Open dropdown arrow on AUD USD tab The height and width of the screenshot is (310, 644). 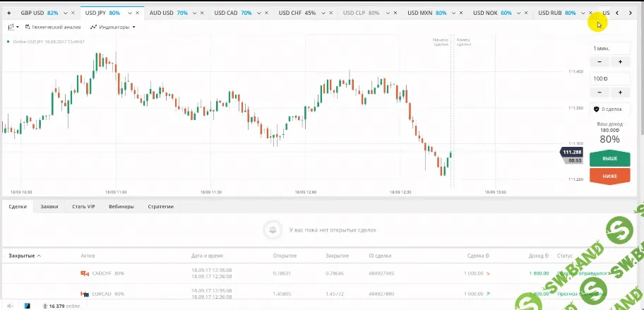point(194,13)
